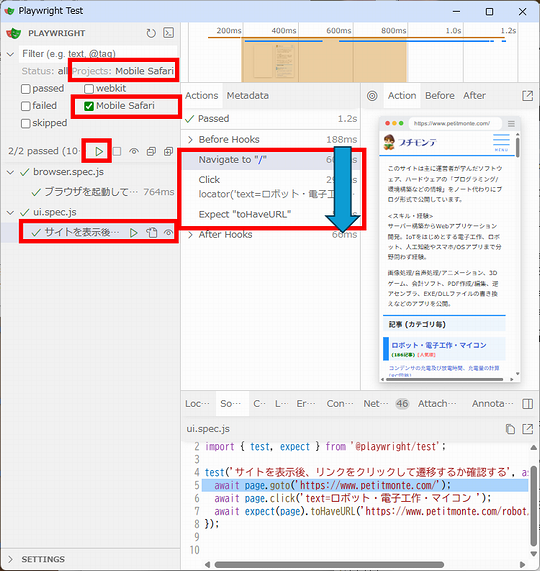The height and width of the screenshot is (571, 540).
Task: Toggle watch all eye icon in toolbar
Action: pos(134,151)
